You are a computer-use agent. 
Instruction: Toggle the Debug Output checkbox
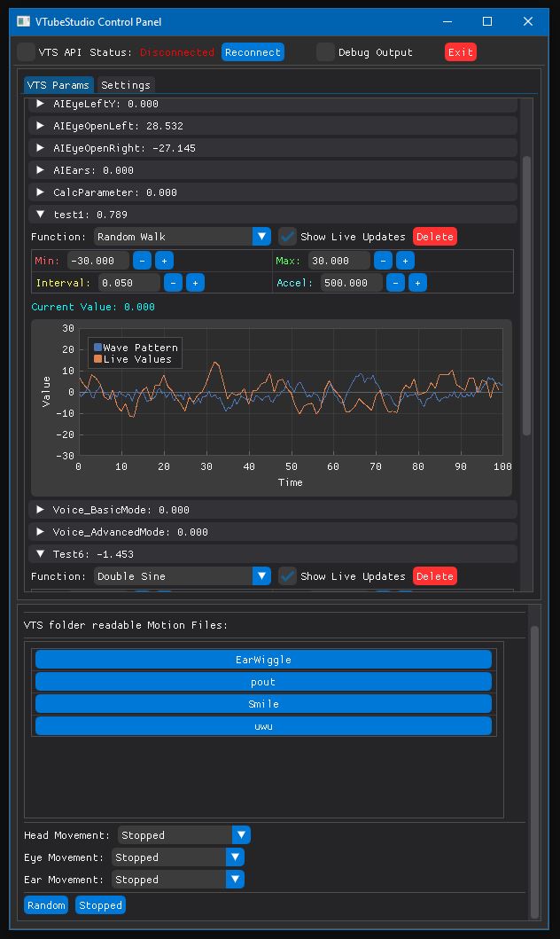[326, 52]
